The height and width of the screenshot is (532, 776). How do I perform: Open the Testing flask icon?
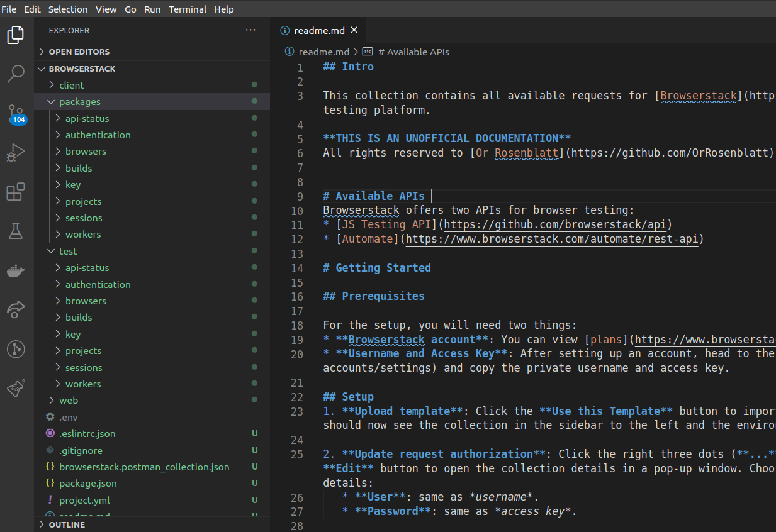(16, 231)
